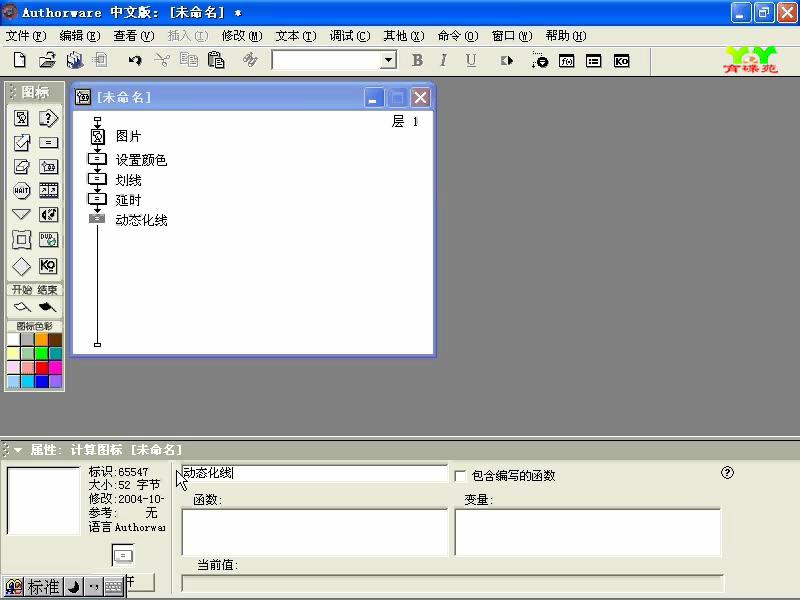The height and width of the screenshot is (600, 800).
Task: Choose the bright green icon color swatch
Action: tap(42, 354)
